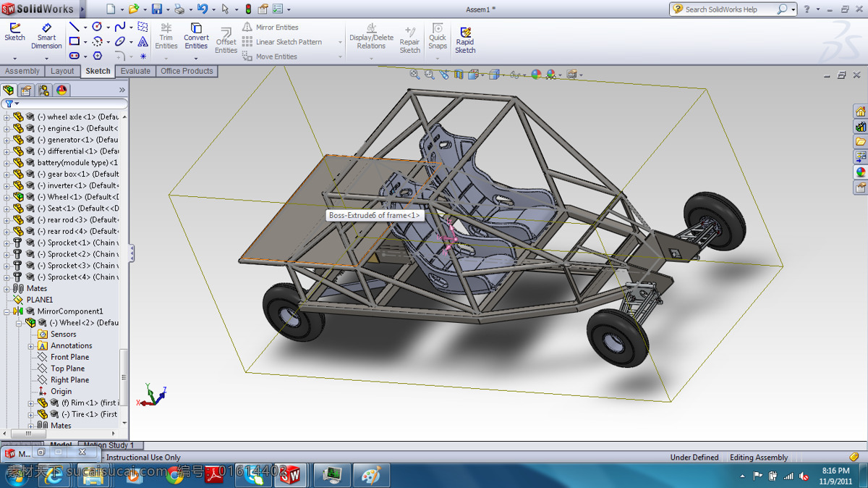Screen dimensions: 868x488
Task: Select PLANE1 in the feature tree
Action: pos(40,300)
